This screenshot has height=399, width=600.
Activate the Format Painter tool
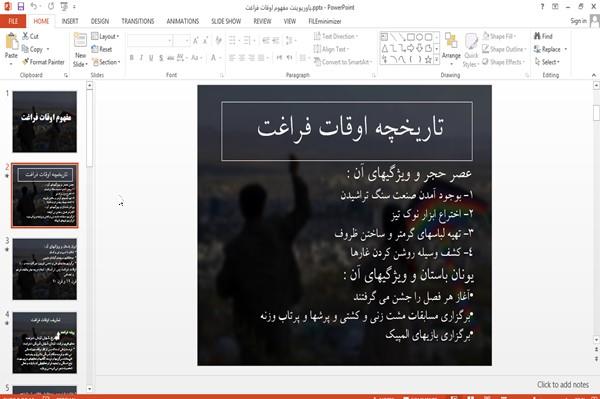pyautogui.click(x=43, y=62)
